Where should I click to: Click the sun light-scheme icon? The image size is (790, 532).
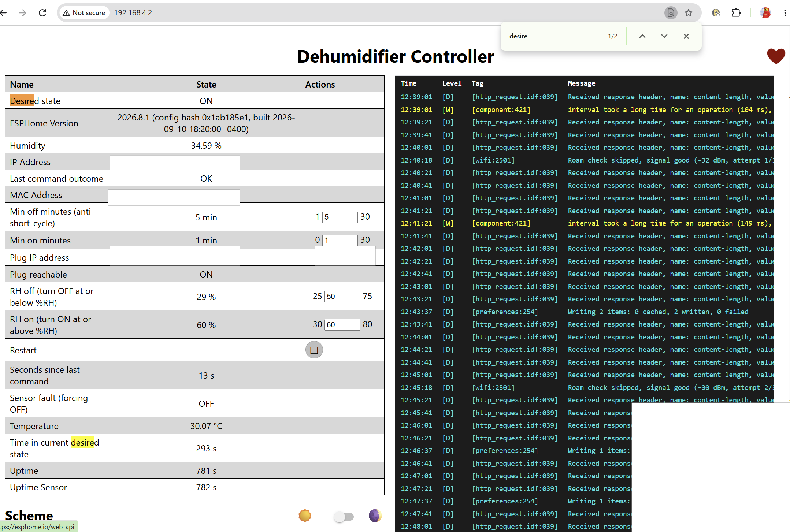305,516
